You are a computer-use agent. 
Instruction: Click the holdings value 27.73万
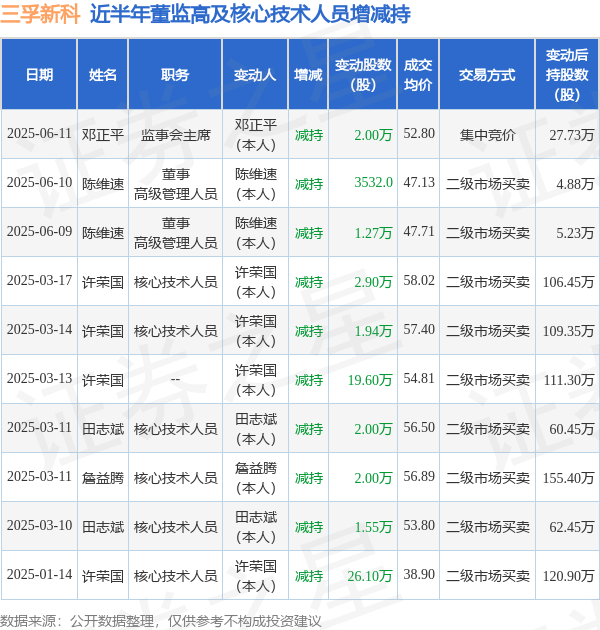[x=571, y=135]
